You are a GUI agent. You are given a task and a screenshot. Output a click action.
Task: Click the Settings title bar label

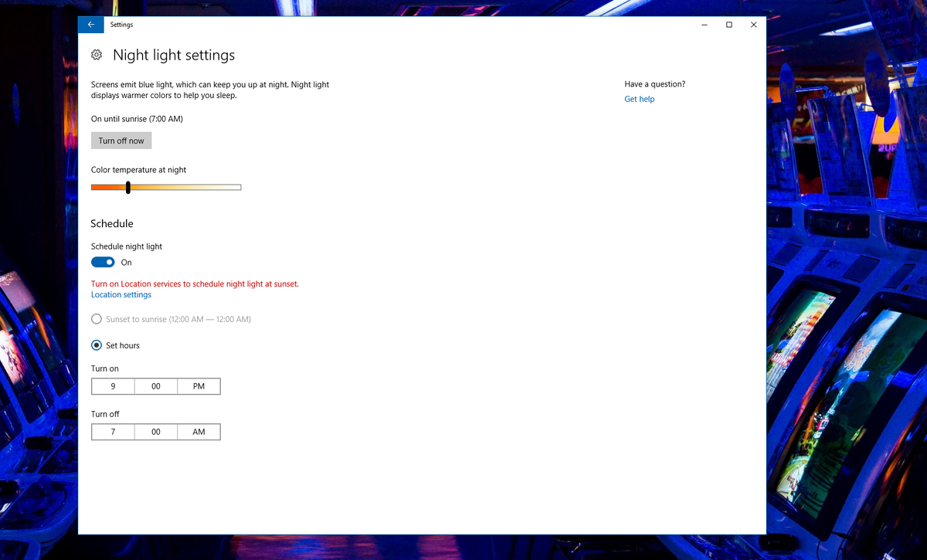(121, 24)
